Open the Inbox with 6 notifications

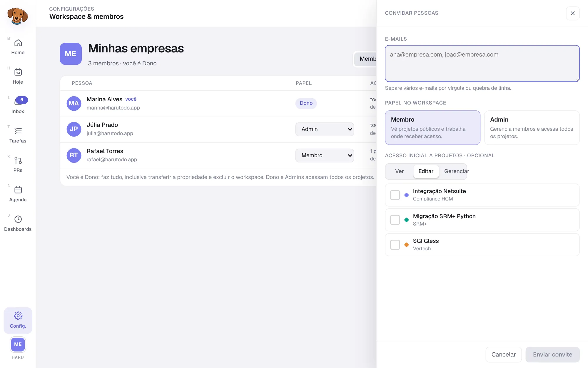tap(18, 106)
